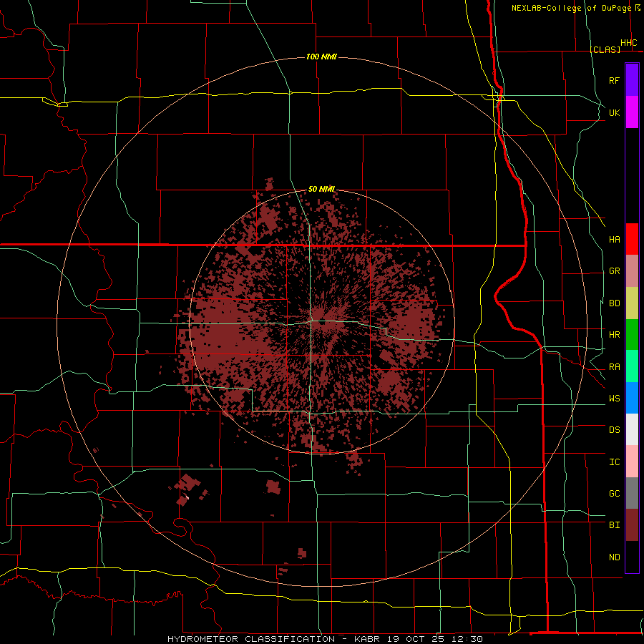Click the WS legend label
This screenshot has height=644, width=644.
(x=614, y=398)
